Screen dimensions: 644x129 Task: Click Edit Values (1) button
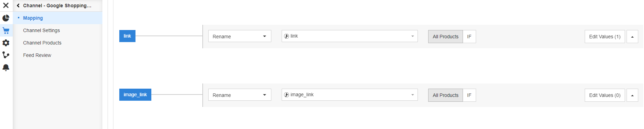[605, 37]
